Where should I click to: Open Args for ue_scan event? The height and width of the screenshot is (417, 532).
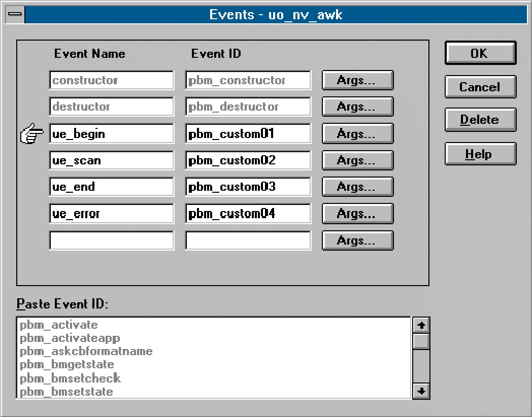coord(357,160)
